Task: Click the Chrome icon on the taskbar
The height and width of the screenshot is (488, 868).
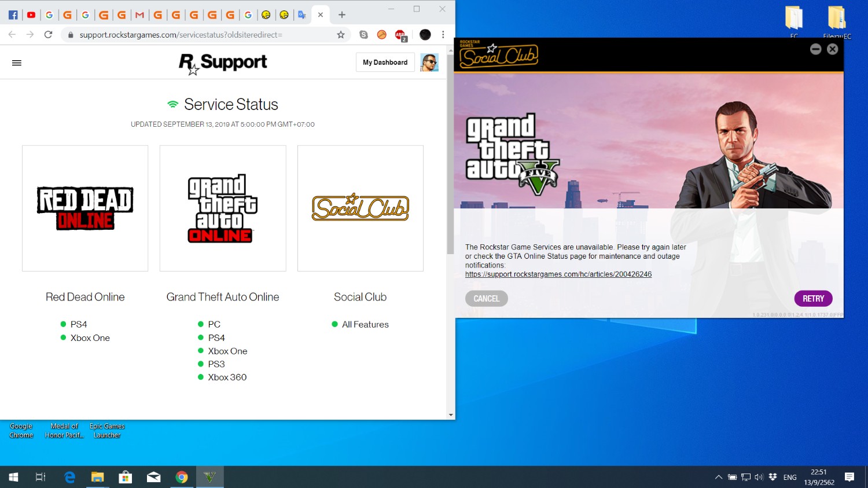Action: 182,477
